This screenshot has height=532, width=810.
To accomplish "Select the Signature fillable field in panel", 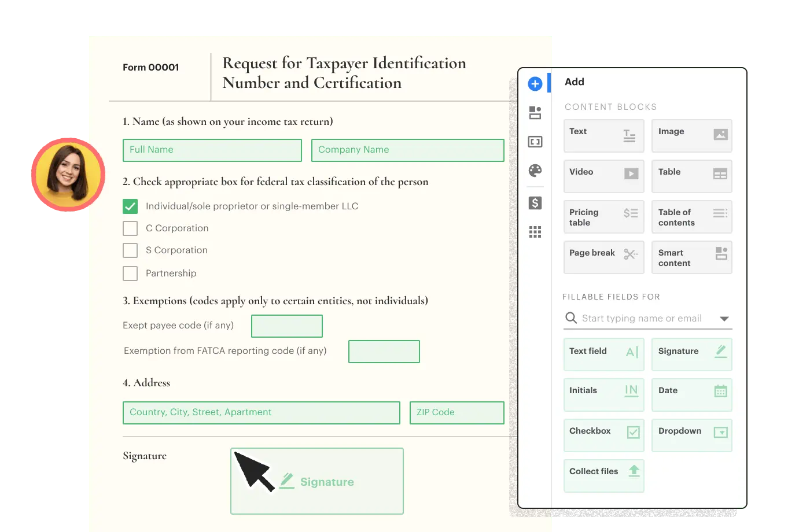I will coord(692,354).
